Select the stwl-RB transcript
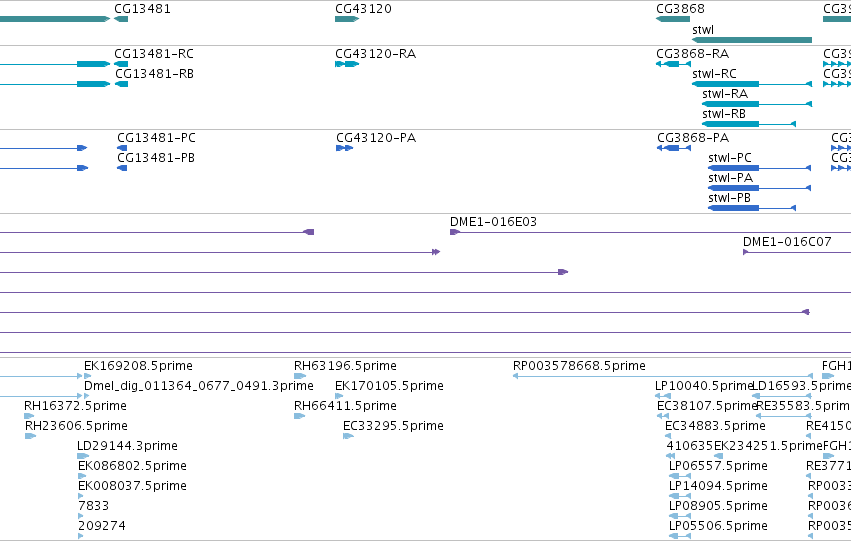This screenshot has width=851, height=541. coord(749,124)
